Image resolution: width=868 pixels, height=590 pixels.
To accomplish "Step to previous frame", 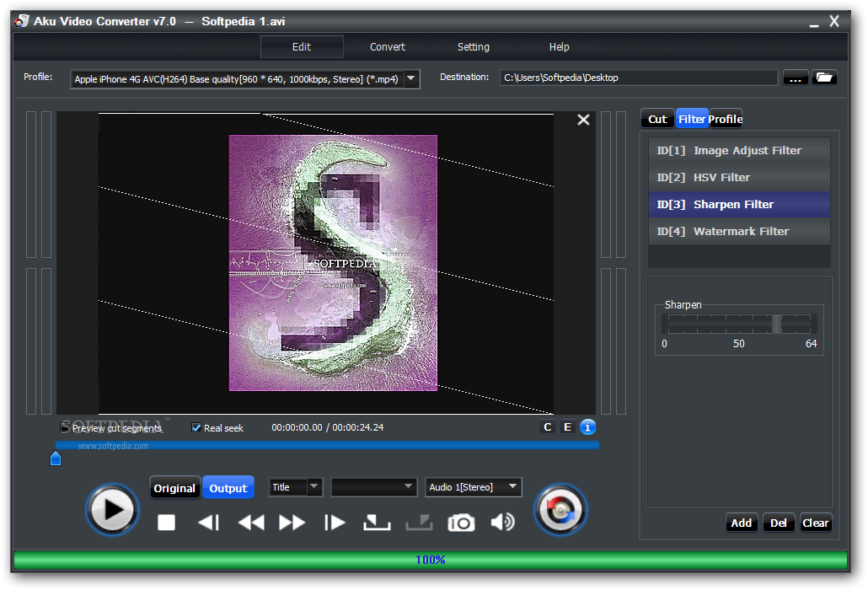I will [x=209, y=523].
